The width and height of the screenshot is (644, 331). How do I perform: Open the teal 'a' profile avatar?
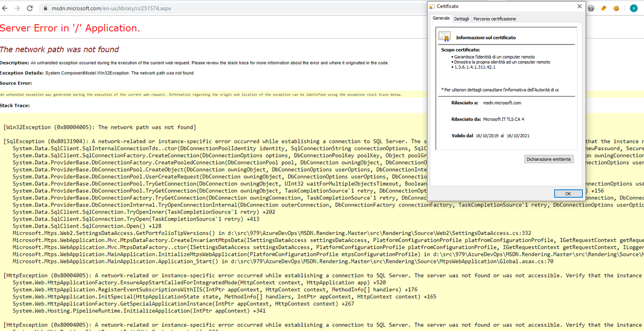click(x=634, y=8)
